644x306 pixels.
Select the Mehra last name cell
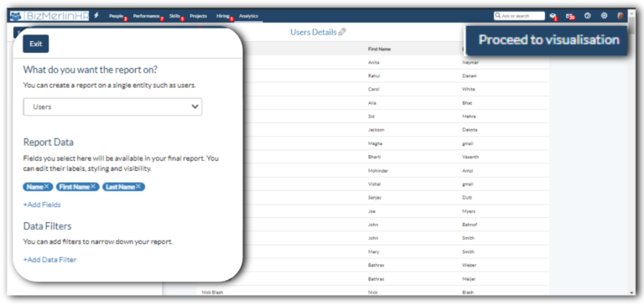point(469,117)
